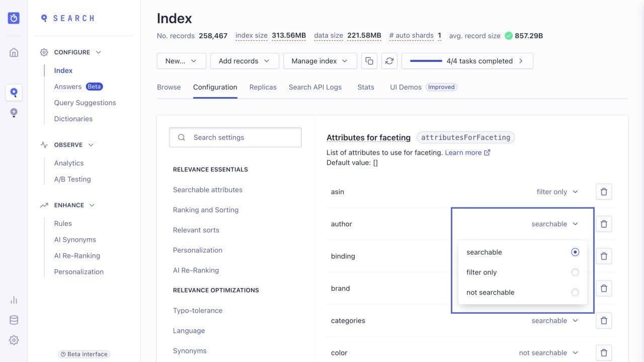Select the not searchable radio option

tap(575, 292)
